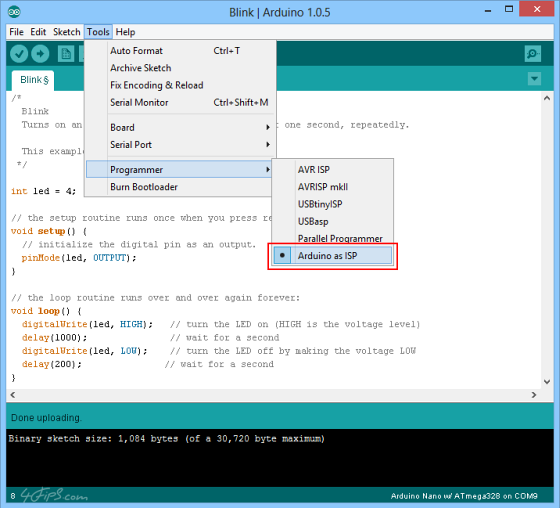Click the Arduino logo in title bar
Image resolution: width=560 pixels, height=508 pixels.
(x=14, y=12)
